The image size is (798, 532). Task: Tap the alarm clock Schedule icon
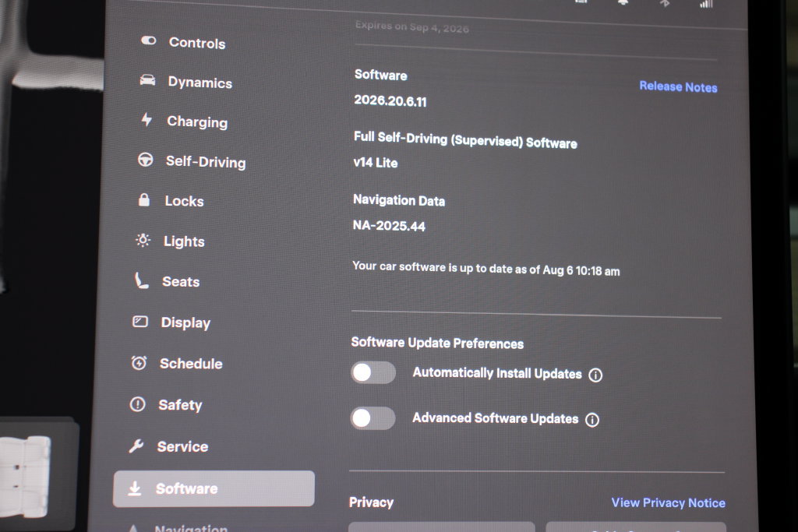tap(139, 363)
